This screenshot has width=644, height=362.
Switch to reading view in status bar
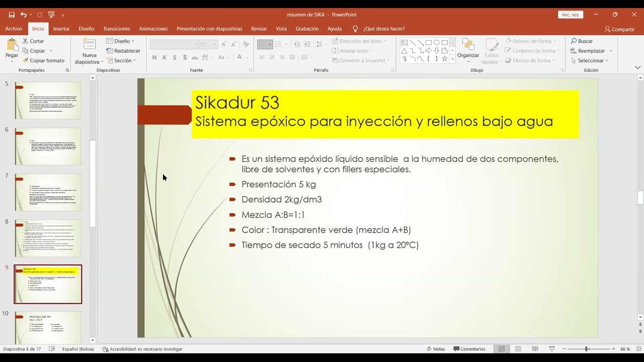pos(535,349)
